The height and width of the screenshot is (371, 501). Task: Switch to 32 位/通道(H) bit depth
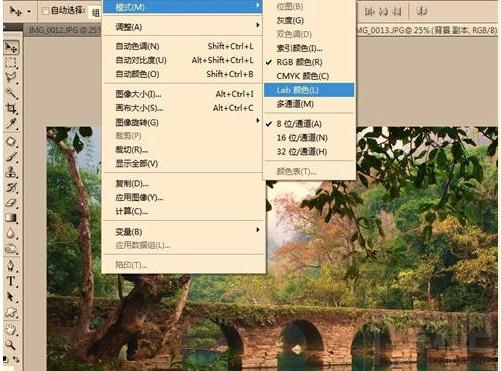pos(309,152)
